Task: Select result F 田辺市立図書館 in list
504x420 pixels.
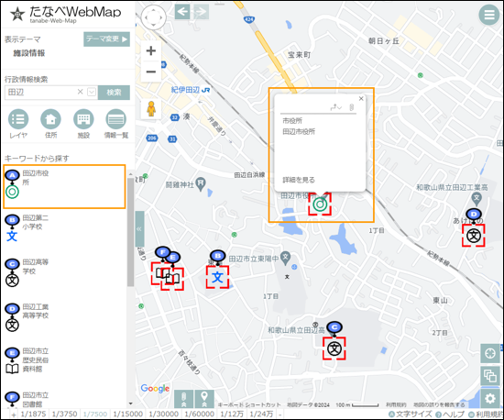Action: pyautogui.click(x=64, y=399)
